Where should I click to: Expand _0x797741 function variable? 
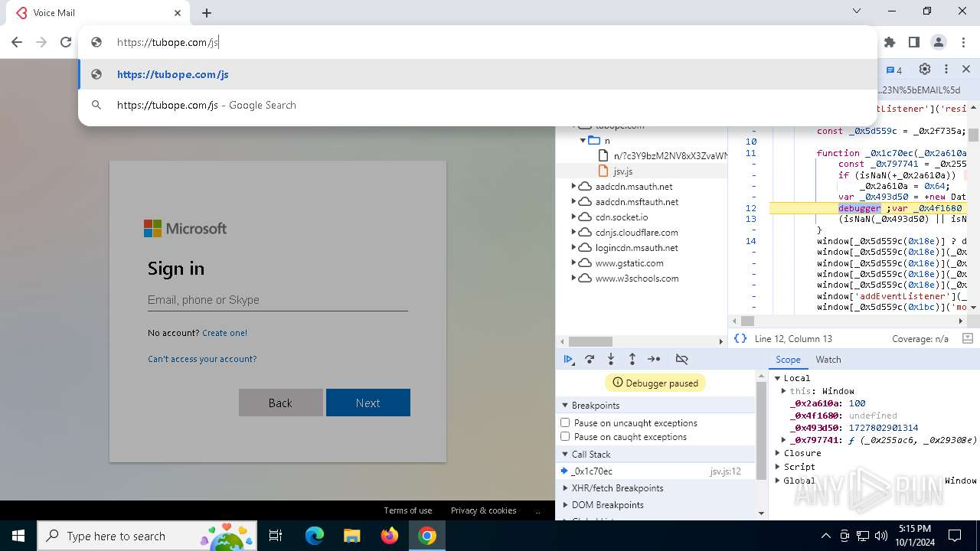point(783,440)
